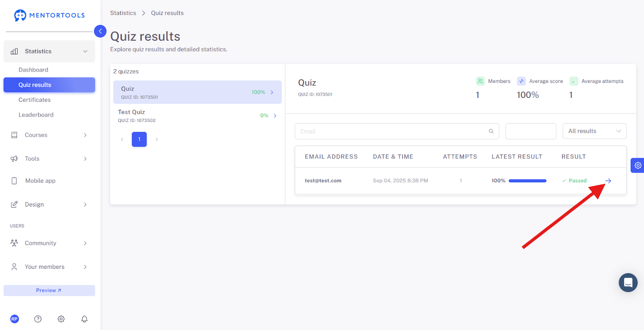Go to Certificates page
Image resolution: width=644 pixels, height=330 pixels.
tap(35, 100)
